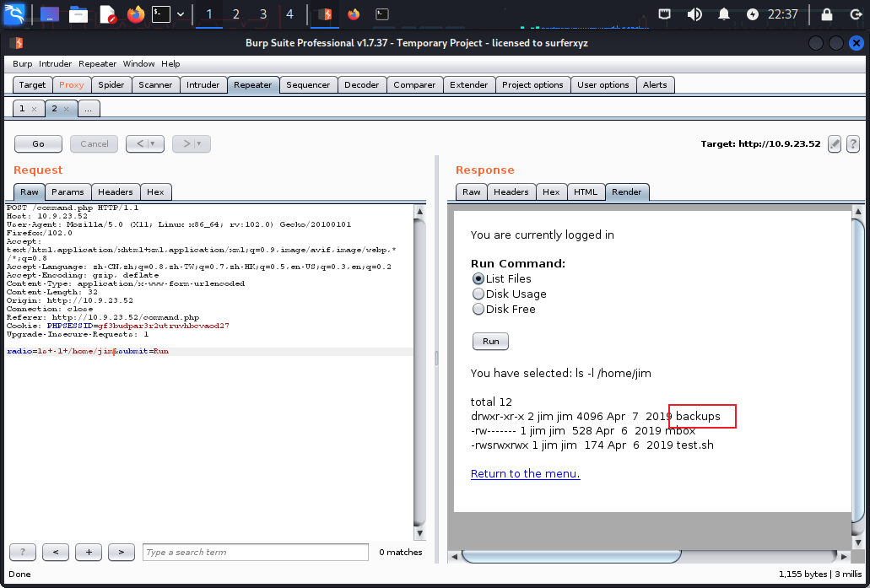
Task: Click the power manager tray icon
Action: [753, 14]
